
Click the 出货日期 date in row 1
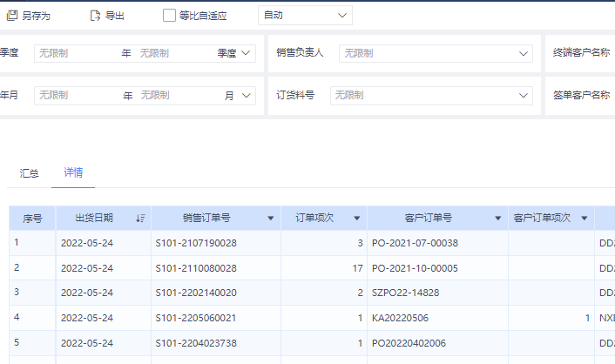click(x=87, y=243)
